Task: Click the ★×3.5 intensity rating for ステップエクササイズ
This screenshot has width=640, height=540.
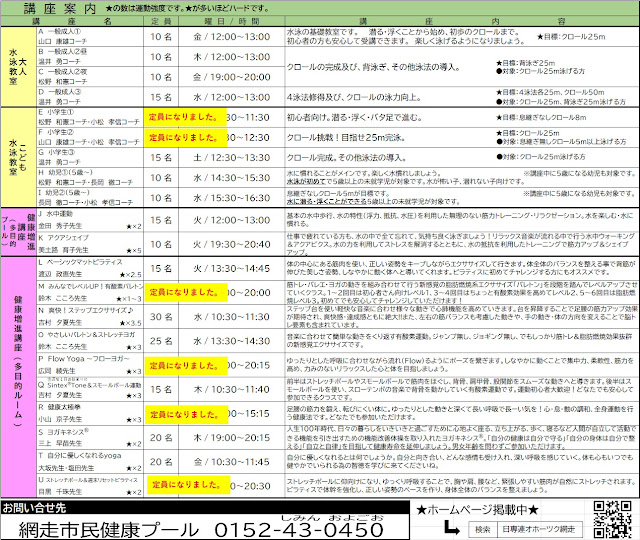Action: 131,323
